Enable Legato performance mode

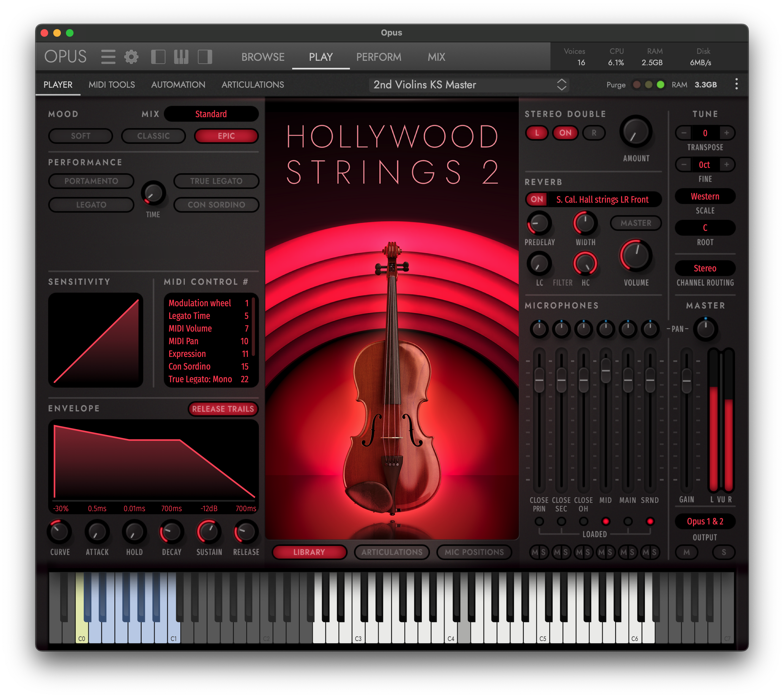point(91,205)
